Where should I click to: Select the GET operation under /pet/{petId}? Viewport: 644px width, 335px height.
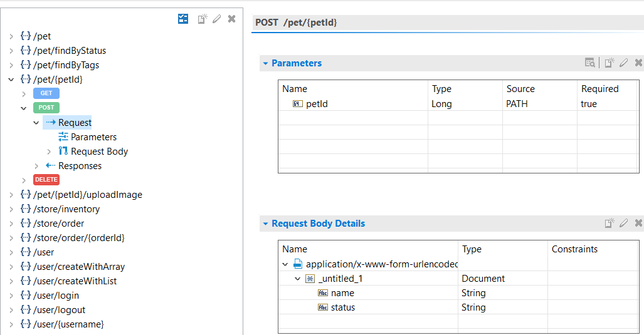pyautogui.click(x=46, y=93)
